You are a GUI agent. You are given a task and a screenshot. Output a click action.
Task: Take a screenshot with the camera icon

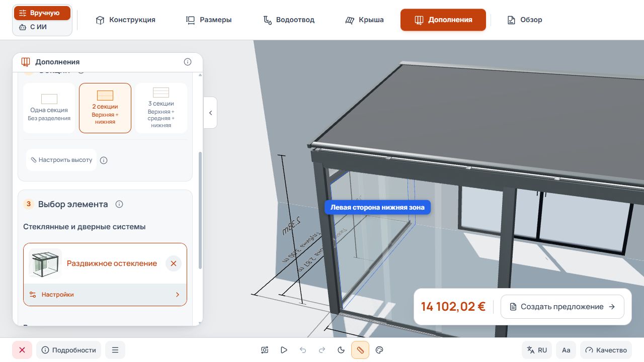pyautogui.click(x=265, y=350)
